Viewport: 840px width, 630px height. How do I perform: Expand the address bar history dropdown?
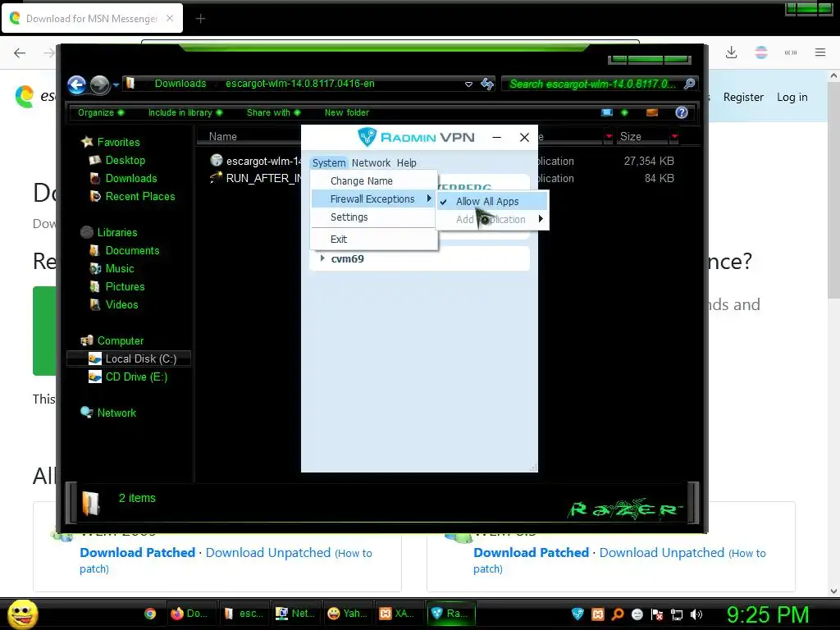468,84
